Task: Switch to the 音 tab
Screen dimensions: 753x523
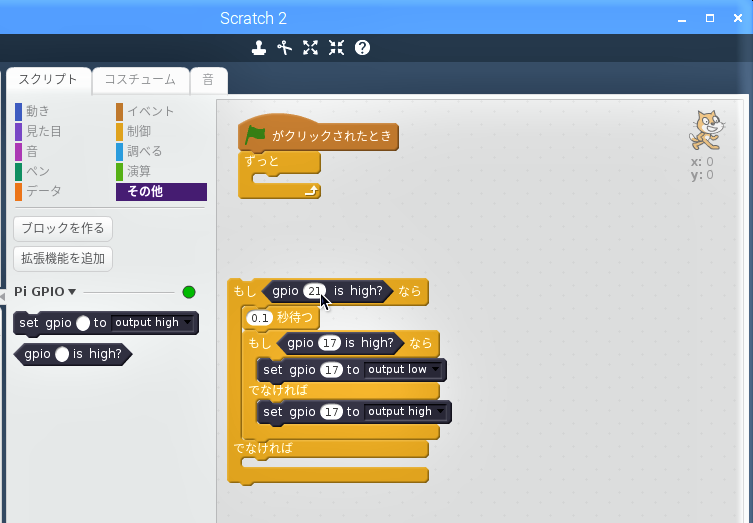Action: tap(208, 80)
